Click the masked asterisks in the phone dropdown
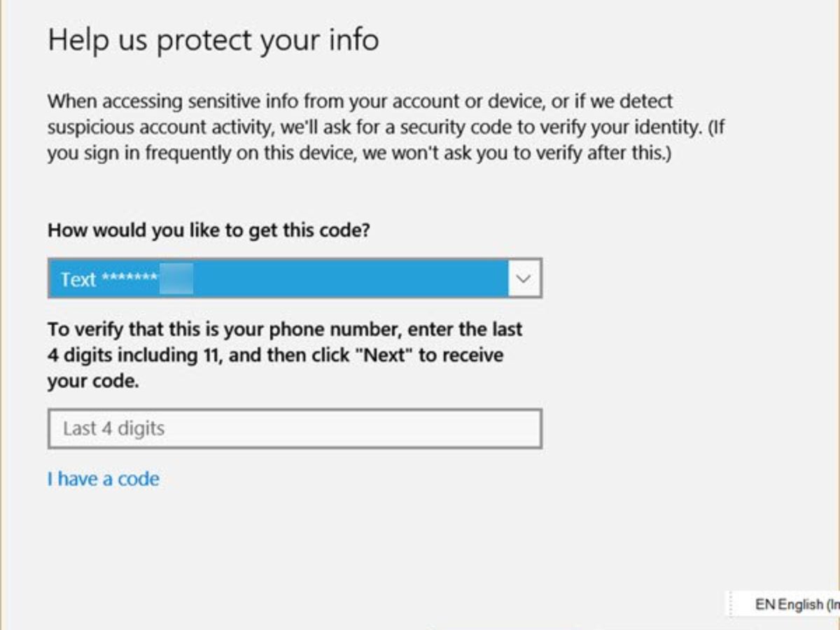 (129, 278)
